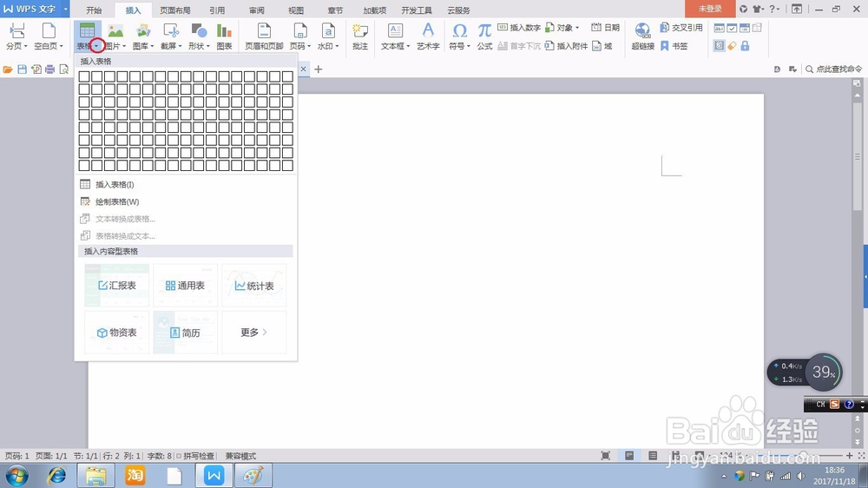The height and width of the screenshot is (488, 868).
Task: Click the Windows Start button
Action: (x=16, y=476)
